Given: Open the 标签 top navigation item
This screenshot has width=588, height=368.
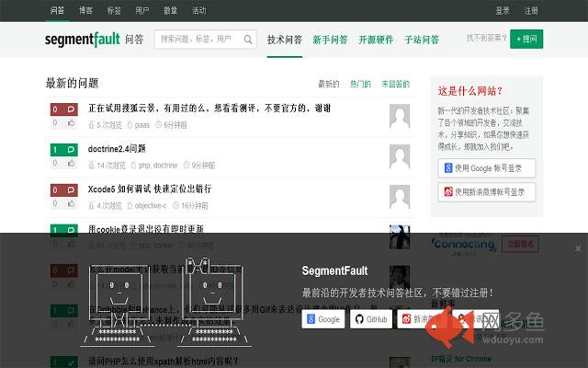Looking at the screenshot, I should click(x=114, y=10).
